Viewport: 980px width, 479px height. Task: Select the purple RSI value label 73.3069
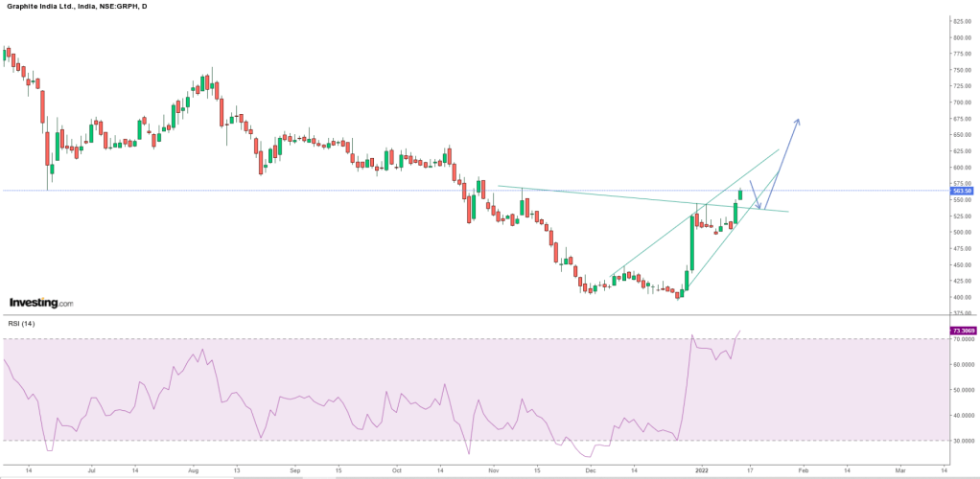pos(962,331)
